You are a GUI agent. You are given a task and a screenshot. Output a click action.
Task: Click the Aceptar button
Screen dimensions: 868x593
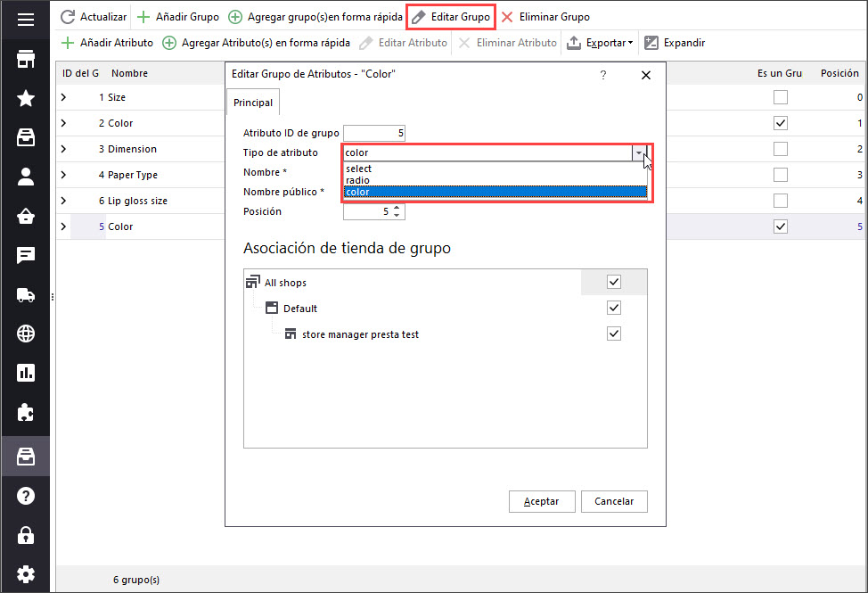click(542, 501)
